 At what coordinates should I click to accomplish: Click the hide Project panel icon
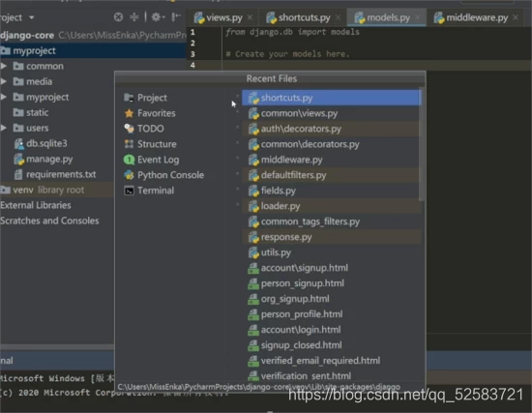[x=176, y=17]
